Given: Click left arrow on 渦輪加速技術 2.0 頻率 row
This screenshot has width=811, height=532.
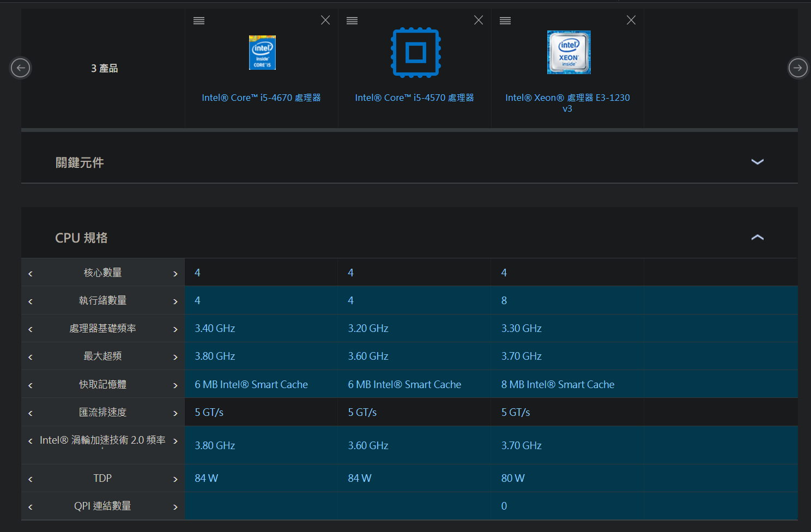Looking at the screenshot, I should point(31,441).
